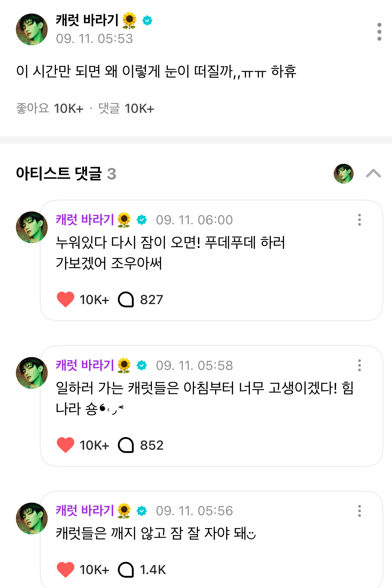
Task: Open avatar on the 05:58 comment
Action: (32, 373)
